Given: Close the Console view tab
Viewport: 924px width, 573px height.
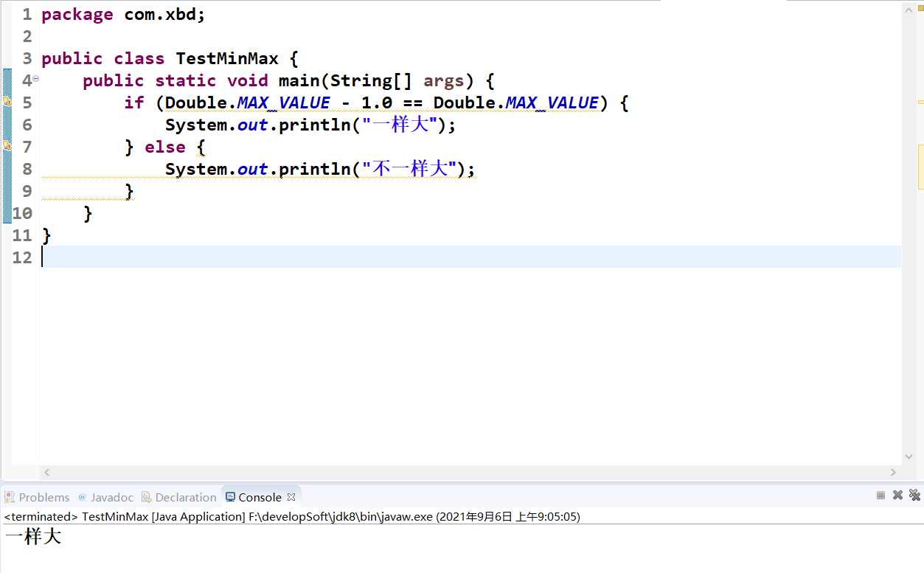Looking at the screenshot, I should tap(291, 497).
